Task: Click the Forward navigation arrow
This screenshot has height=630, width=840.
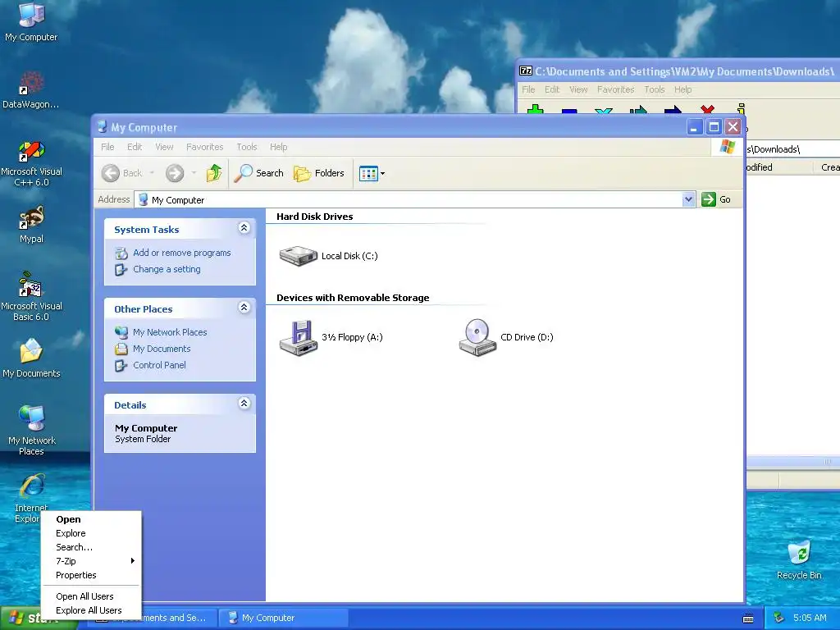Action: coord(175,173)
